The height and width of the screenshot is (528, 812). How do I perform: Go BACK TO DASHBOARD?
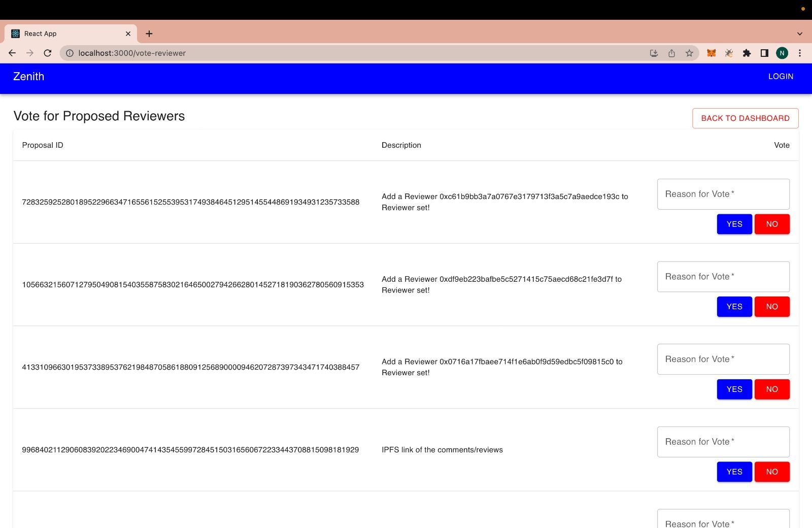tap(745, 118)
